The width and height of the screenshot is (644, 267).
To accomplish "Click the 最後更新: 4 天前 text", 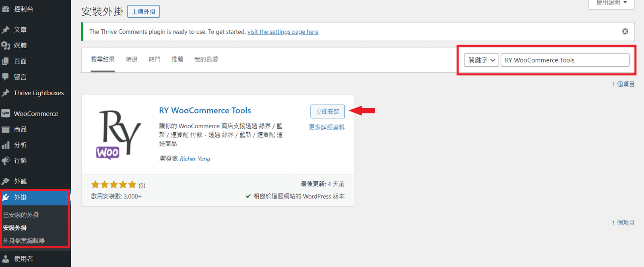I will [x=323, y=184].
